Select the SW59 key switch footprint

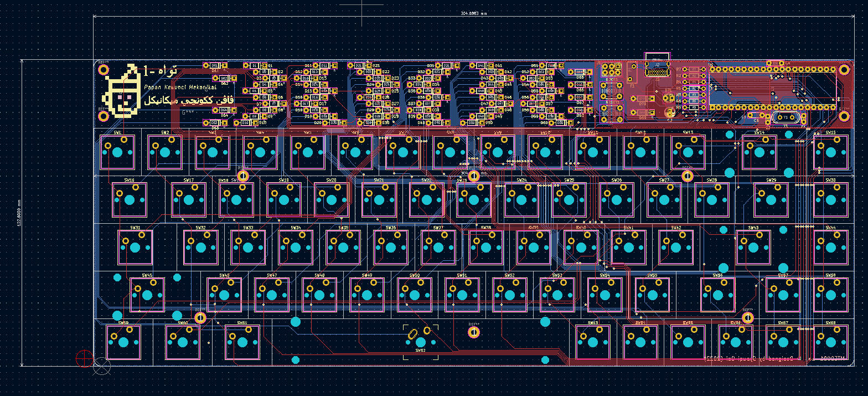click(x=123, y=342)
